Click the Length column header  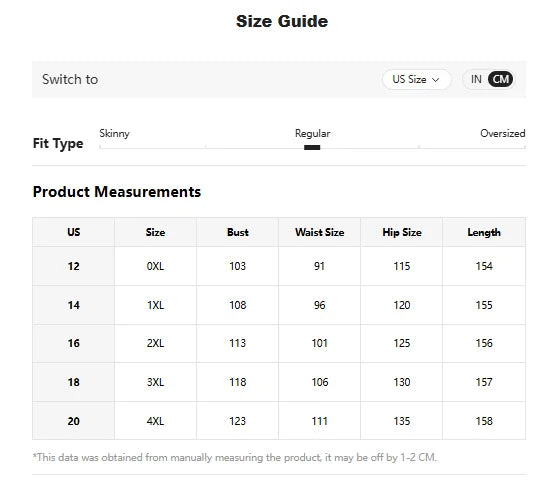484,232
